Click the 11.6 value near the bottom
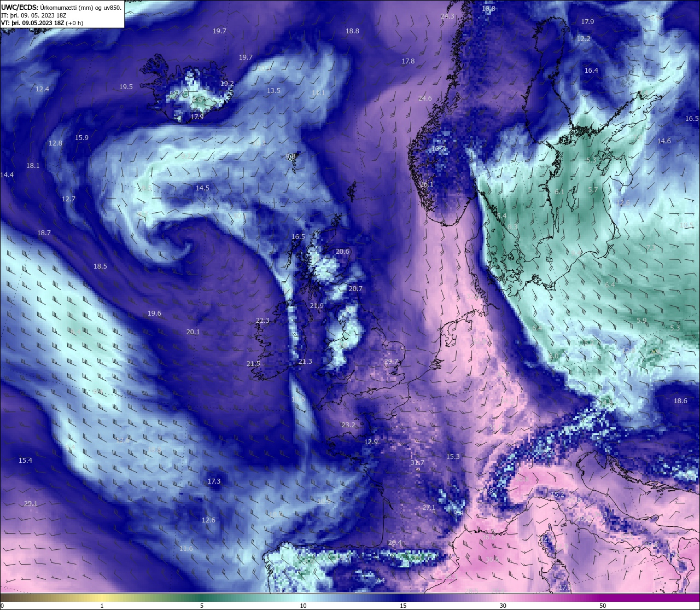 coord(186,549)
